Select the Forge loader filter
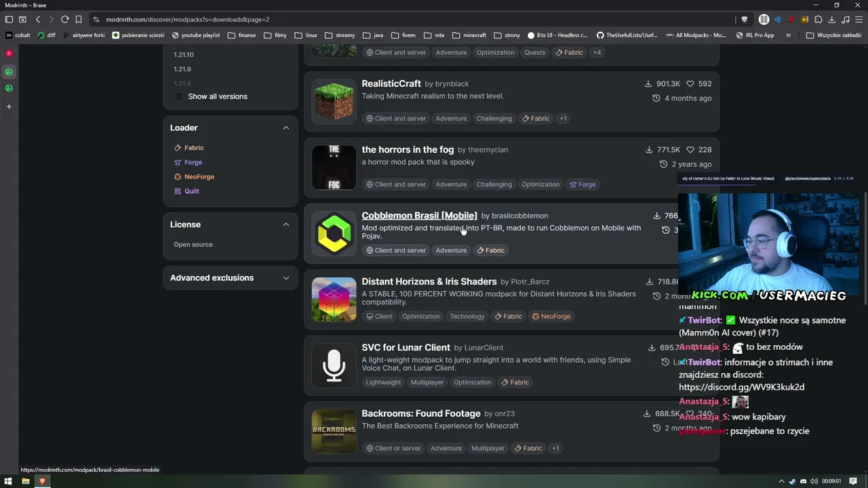 tap(188, 163)
